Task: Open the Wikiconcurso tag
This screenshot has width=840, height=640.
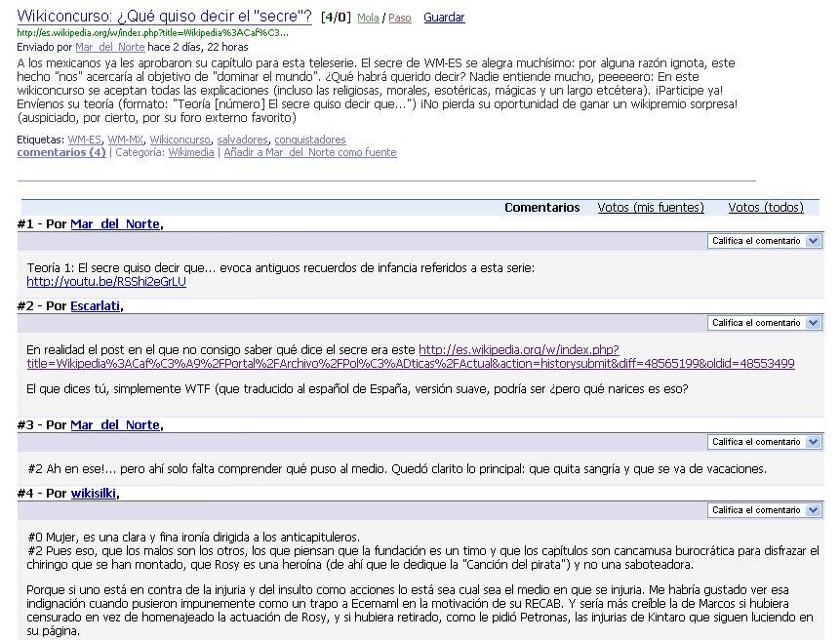Action: pyautogui.click(x=180, y=140)
